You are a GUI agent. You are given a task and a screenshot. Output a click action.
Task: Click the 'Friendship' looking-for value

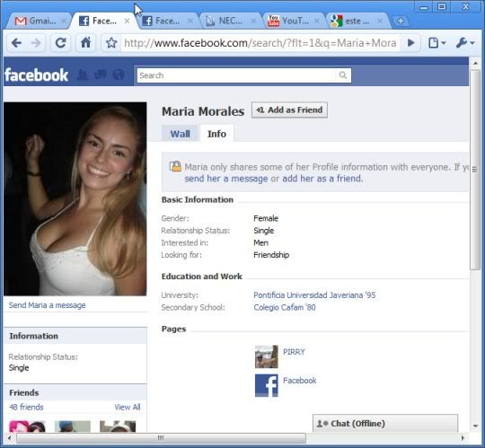pos(271,255)
